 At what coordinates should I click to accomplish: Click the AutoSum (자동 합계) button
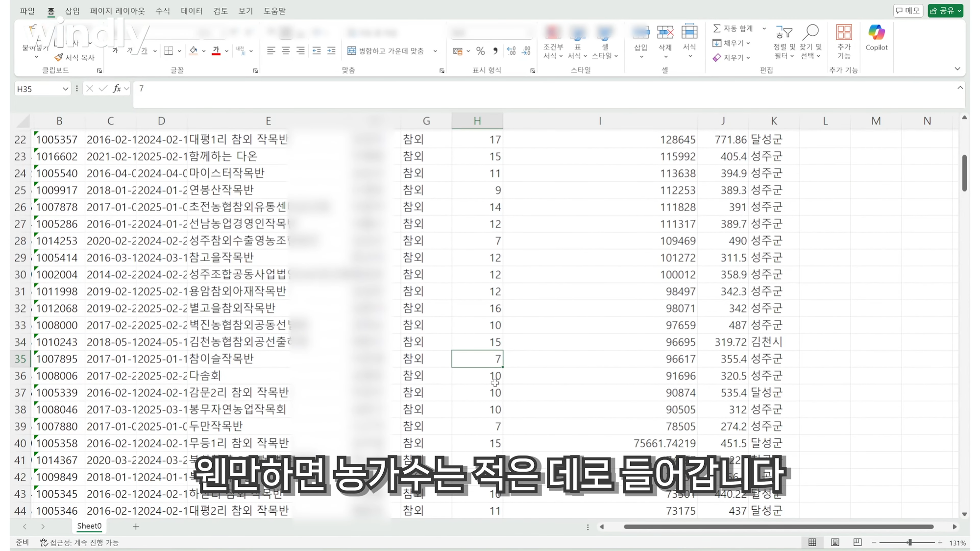pos(733,28)
